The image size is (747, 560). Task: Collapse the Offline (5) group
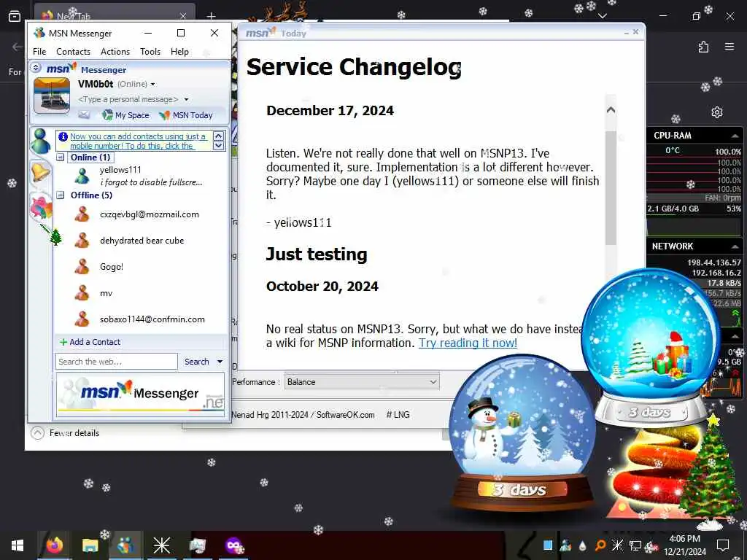coord(61,195)
